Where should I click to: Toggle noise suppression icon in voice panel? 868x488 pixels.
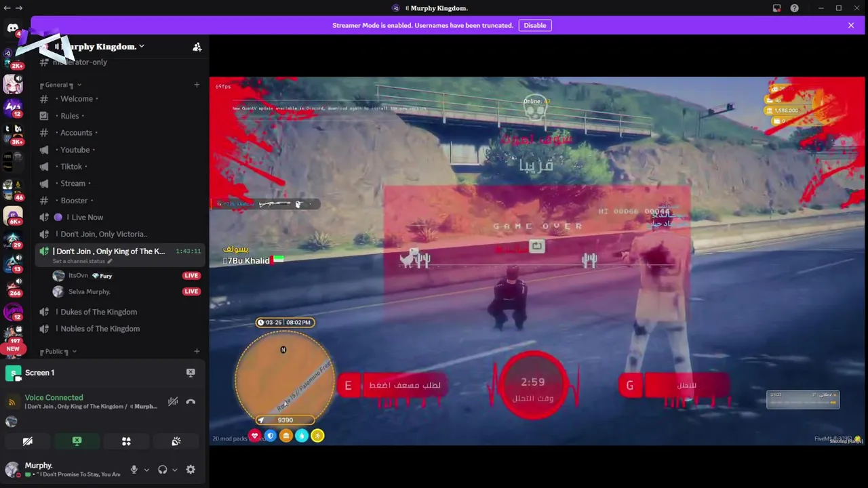(x=173, y=401)
